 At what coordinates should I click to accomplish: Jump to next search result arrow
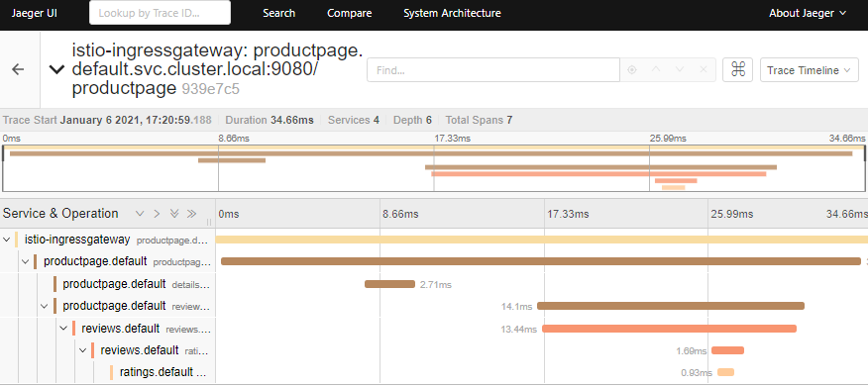coord(680,70)
